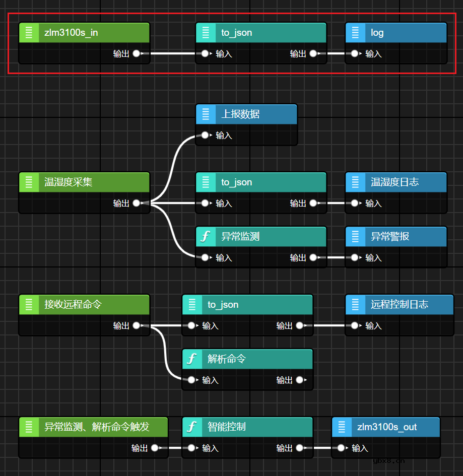Viewport: 463px width, 476px height.
Task: Click the log node's blue icon
Action: (x=356, y=33)
